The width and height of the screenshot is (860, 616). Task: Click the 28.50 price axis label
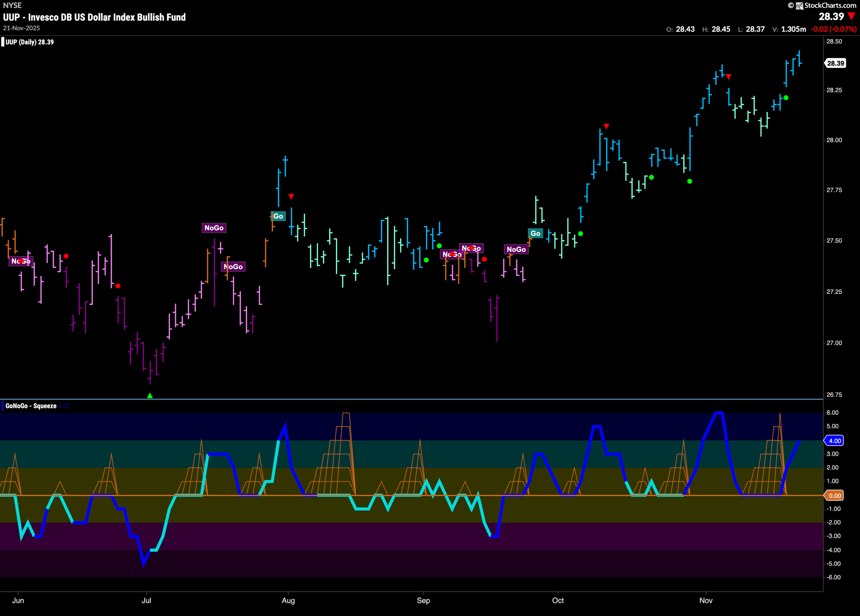coord(834,41)
